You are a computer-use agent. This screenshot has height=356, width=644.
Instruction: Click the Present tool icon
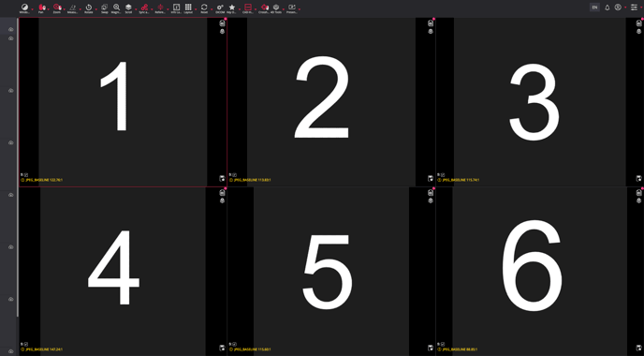coord(292,7)
